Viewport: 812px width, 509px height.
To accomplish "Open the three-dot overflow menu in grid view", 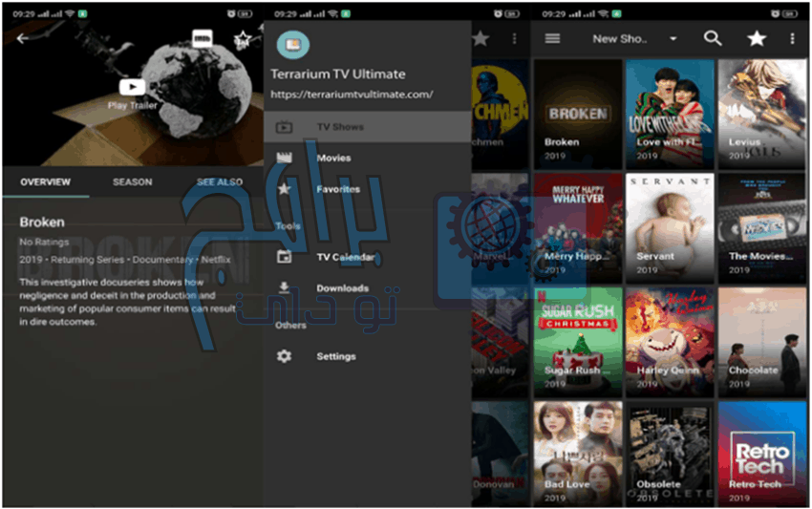I will click(x=792, y=39).
